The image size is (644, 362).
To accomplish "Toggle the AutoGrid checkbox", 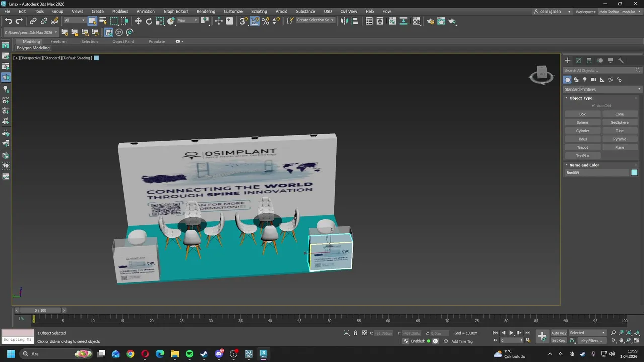I will pyautogui.click(x=593, y=106).
